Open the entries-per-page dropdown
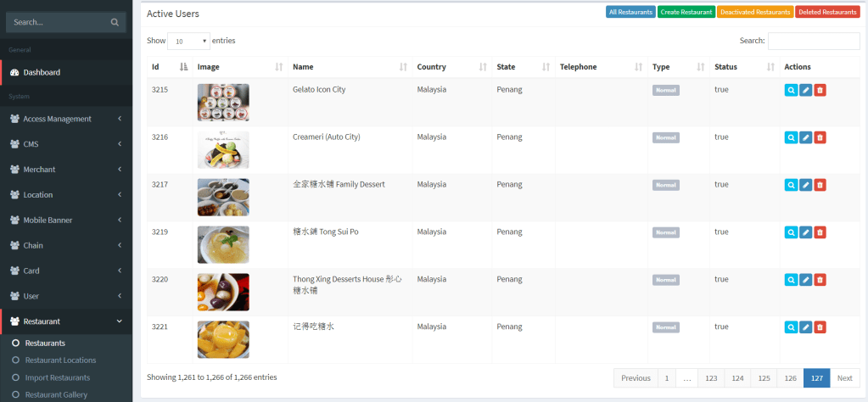 point(188,41)
